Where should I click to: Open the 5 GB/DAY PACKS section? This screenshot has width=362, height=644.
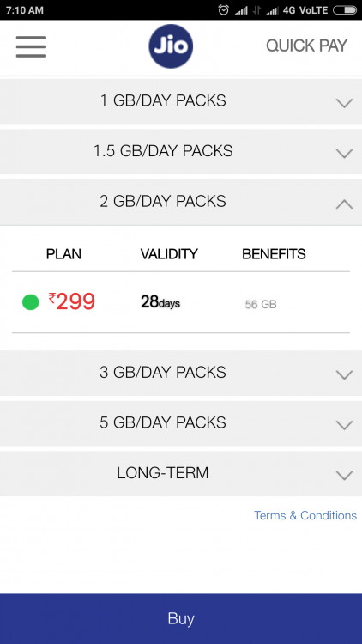click(181, 423)
